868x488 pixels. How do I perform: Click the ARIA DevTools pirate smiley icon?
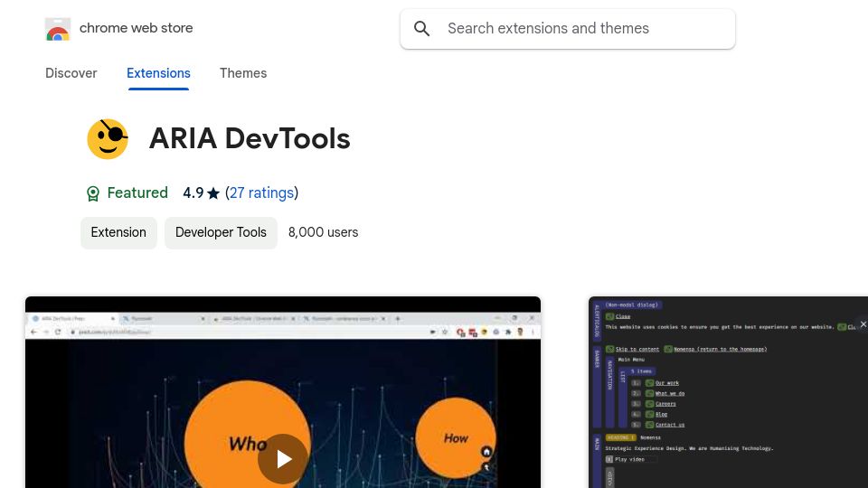pyautogui.click(x=108, y=139)
